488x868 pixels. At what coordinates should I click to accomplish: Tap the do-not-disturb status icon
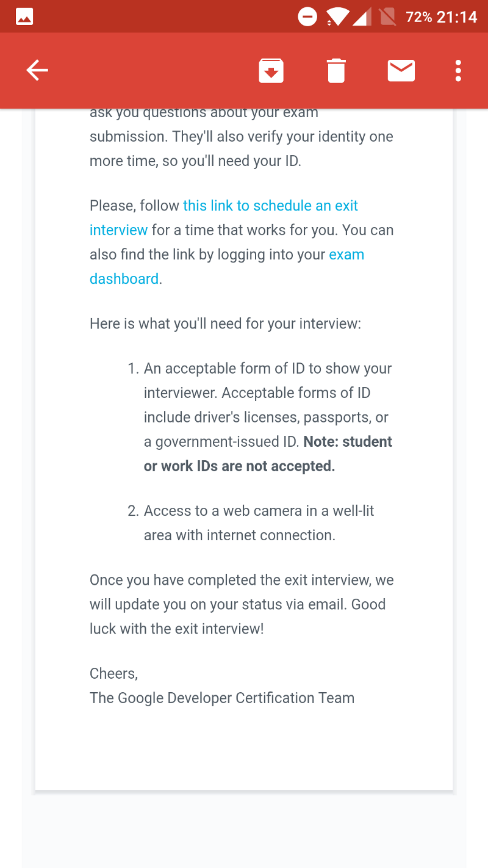pos(307,17)
